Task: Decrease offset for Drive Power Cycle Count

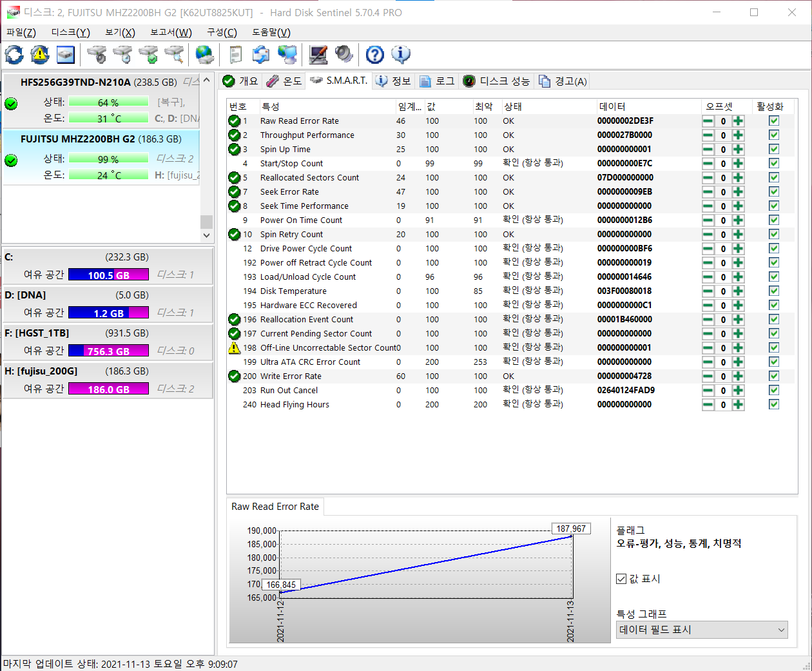Action: [708, 249]
